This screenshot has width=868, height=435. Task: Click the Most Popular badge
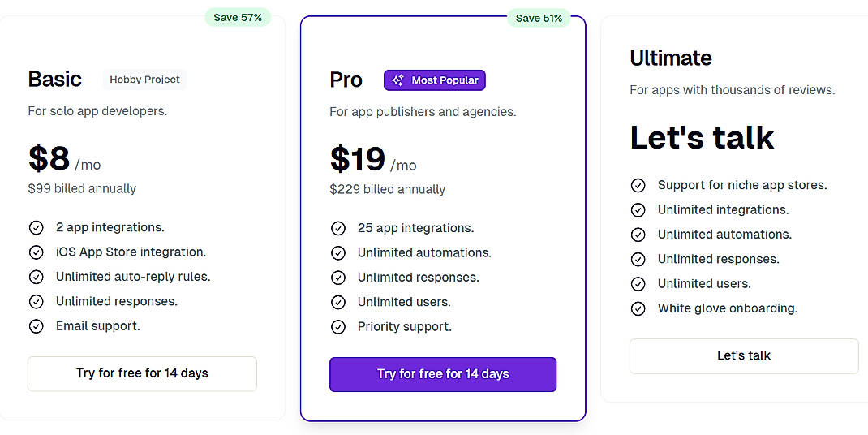435,80
